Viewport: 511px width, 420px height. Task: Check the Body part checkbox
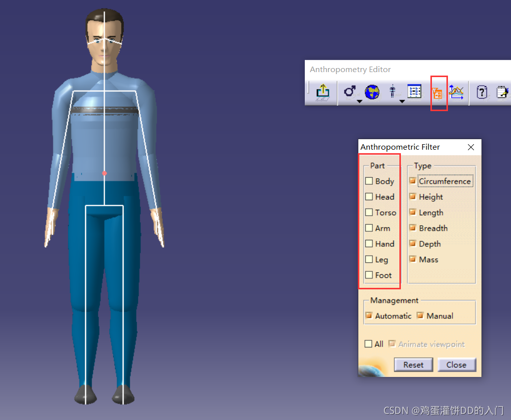point(369,181)
